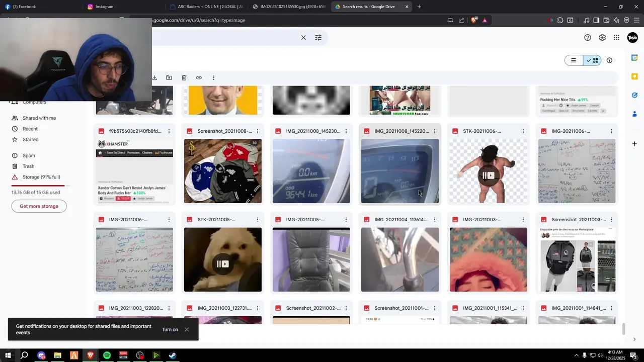Open the Drive Help menu

588,38
